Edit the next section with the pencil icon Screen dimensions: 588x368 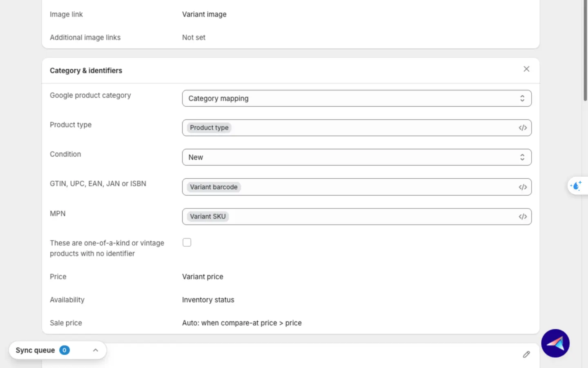coord(526,355)
